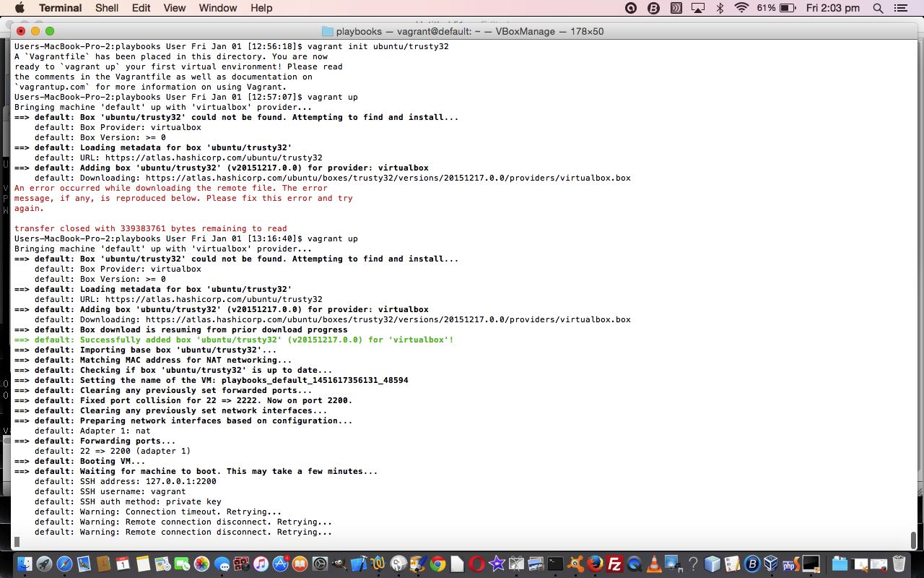Open Notes in the Dock
The height and width of the screenshot is (578, 924).
point(143,564)
